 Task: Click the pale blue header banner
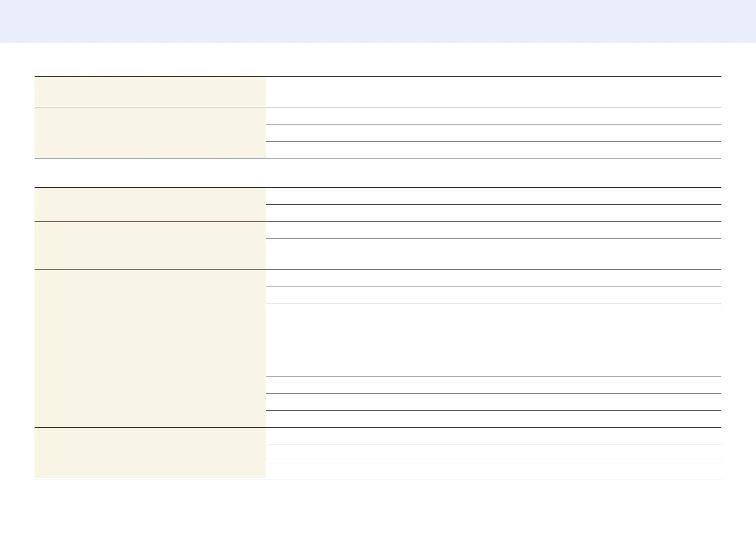click(x=378, y=22)
